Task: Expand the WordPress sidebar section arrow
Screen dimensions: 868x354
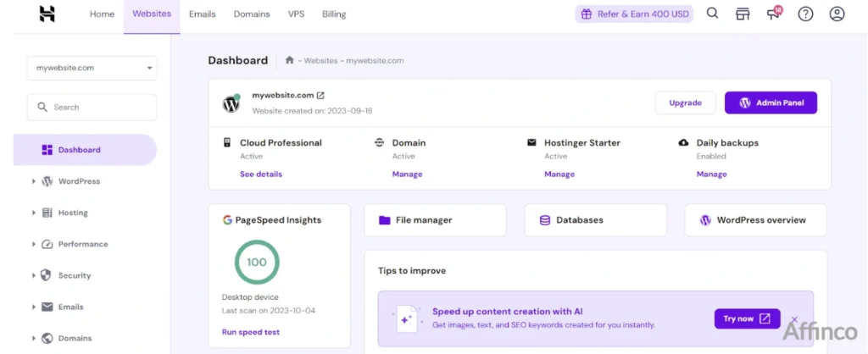Action: 34,181
